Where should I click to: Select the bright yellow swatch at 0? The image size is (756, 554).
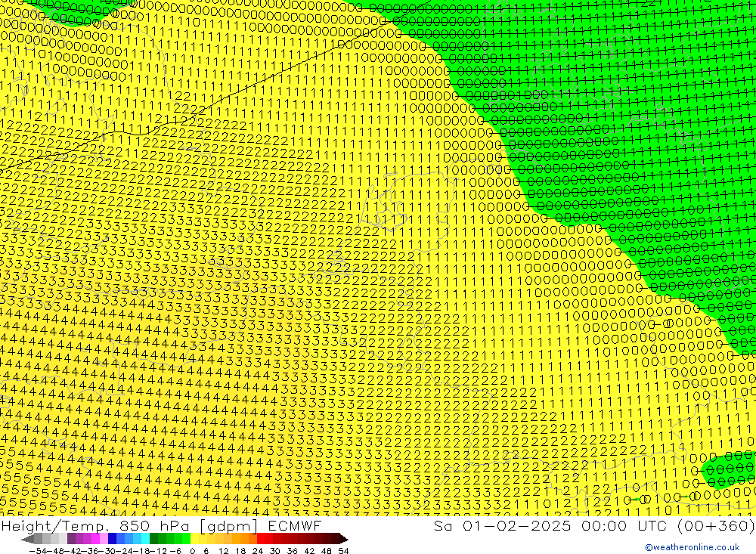coord(195,539)
